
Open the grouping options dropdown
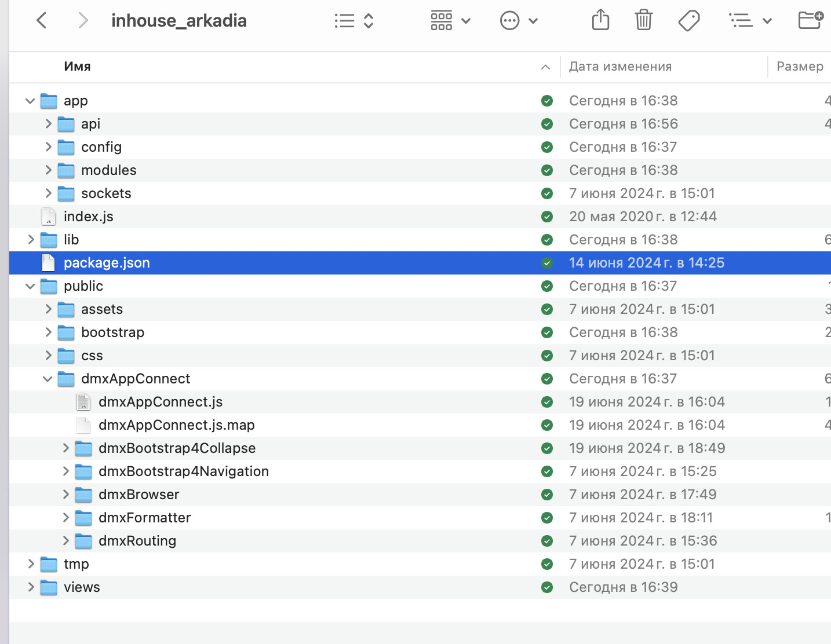[450, 21]
